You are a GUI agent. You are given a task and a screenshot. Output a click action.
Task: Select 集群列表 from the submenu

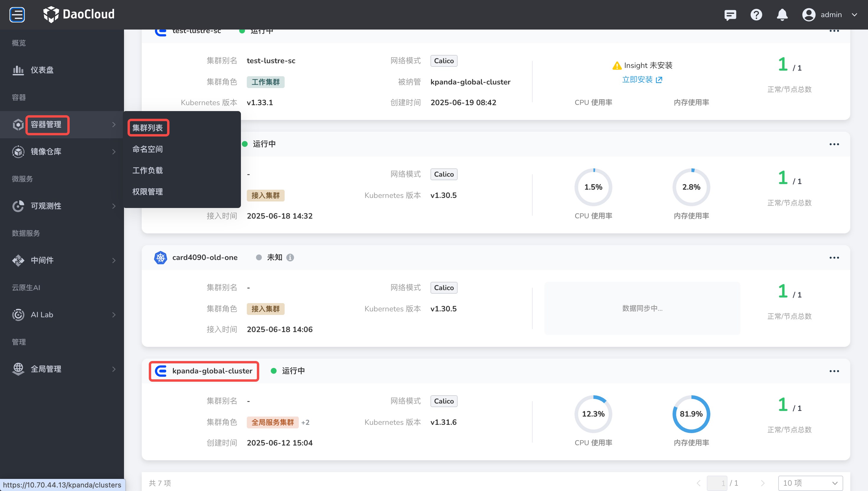click(x=148, y=127)
